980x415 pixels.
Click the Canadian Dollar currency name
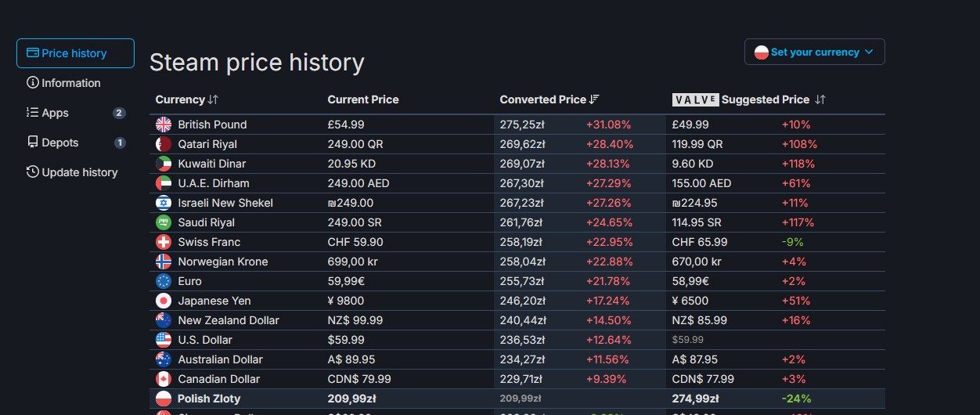(x=218, y=379)
